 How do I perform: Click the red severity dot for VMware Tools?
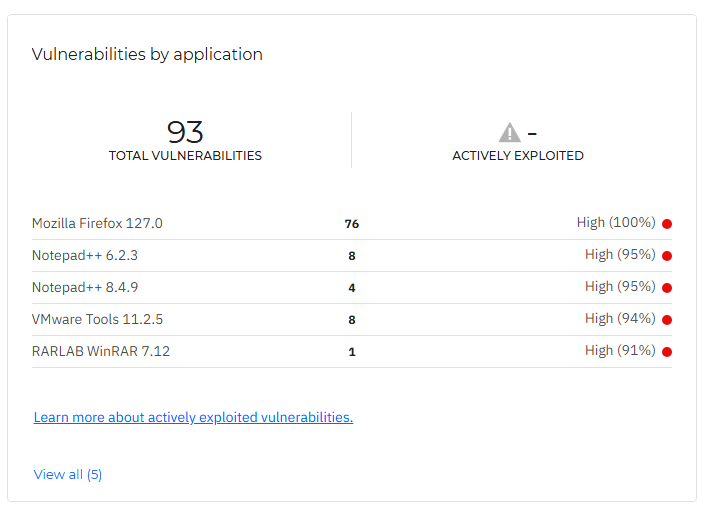[x=667, y=320]
